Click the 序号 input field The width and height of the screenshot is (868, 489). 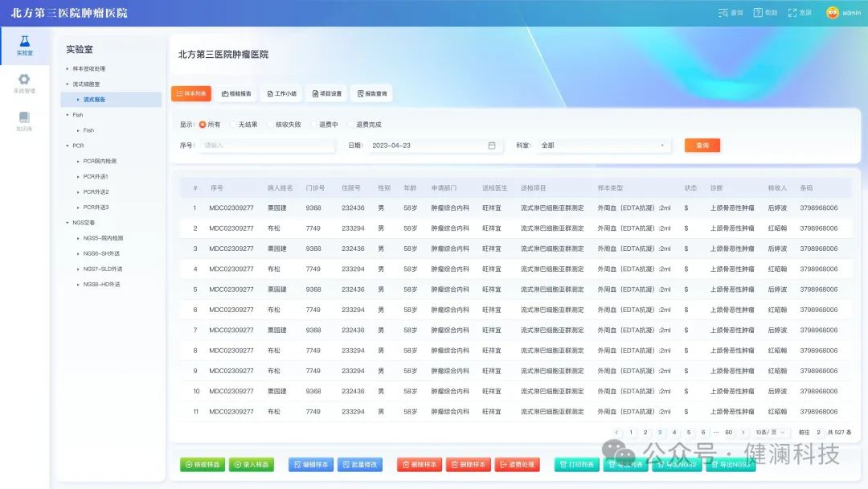pos(267,146)
